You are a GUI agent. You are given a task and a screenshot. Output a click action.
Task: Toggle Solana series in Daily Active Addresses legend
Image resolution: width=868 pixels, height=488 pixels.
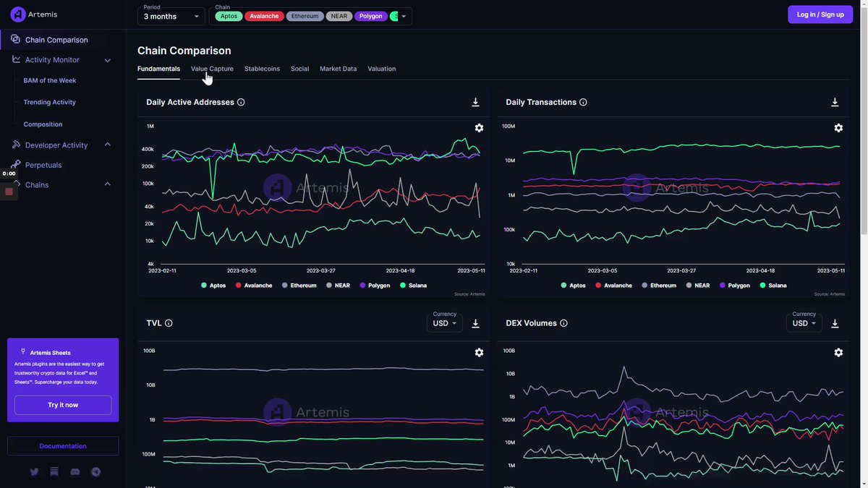click(x=413, y=286)
